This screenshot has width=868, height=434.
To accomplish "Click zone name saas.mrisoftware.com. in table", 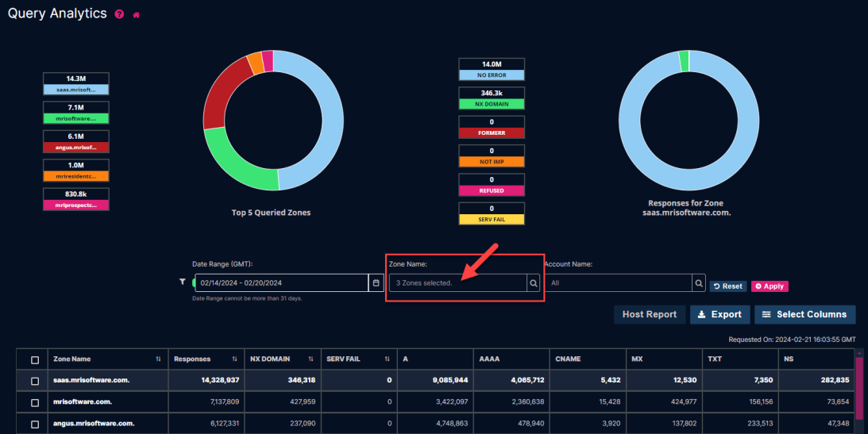I will click(x=91, y=380).
